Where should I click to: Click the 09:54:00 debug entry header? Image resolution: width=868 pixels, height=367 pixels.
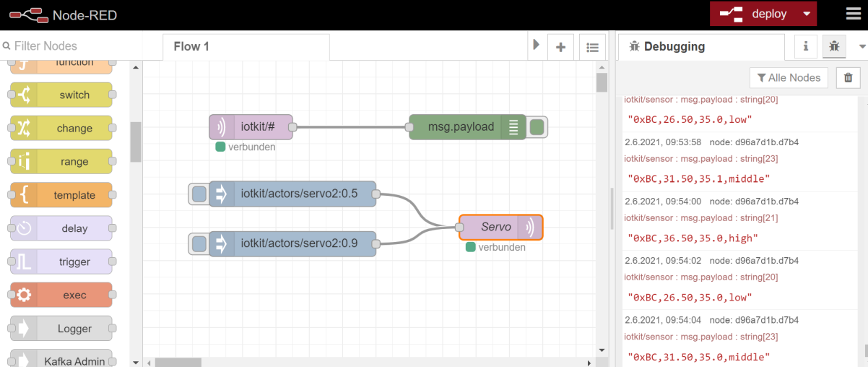coord(711,202)
